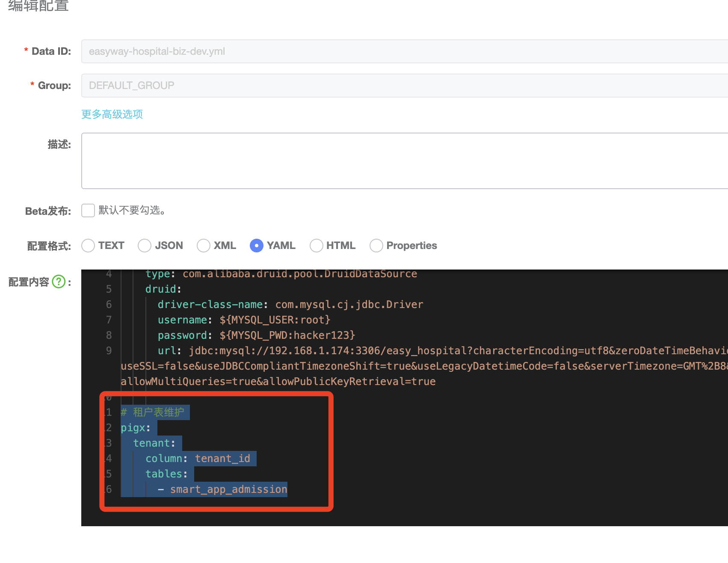The height and width of the screenshot is (563, 728).
Task: Click the Group input field
Action: [x=405, y=86]
